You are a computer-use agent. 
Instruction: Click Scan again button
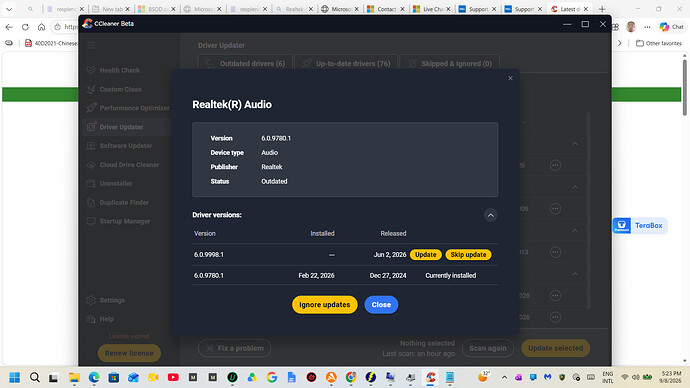click(488, 348)
